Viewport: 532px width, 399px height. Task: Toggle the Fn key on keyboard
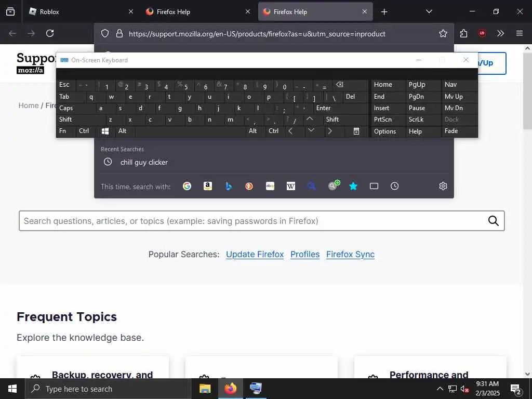click(66, 131)
